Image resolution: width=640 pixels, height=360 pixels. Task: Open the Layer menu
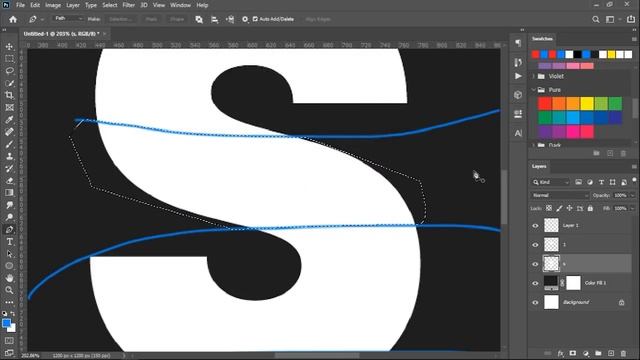point(73,5)
